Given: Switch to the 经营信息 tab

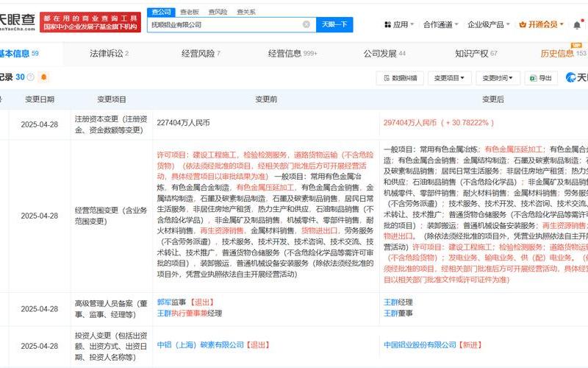Looking at the screenshot, I should click(293, 54).
